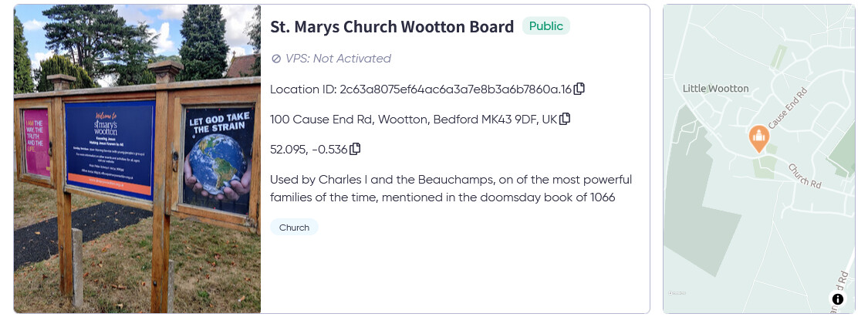868x317 pixels.
Task: Click the Charles I description paragraph
Action: pyautogui.click(x=451, y=188)
